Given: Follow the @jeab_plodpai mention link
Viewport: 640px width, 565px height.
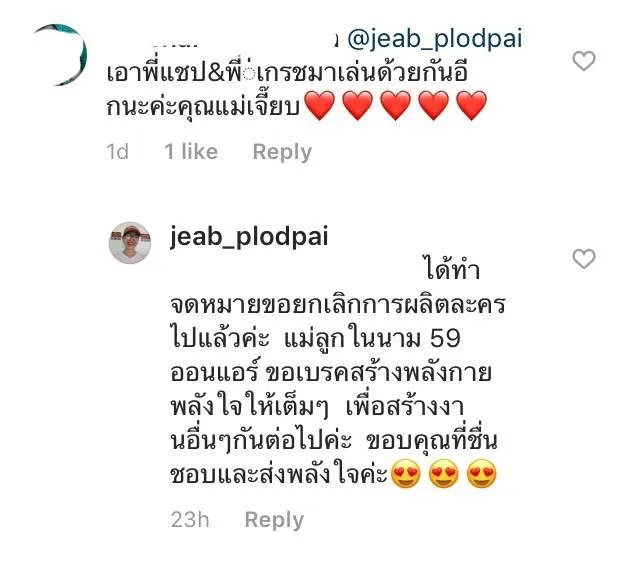Looking at the screenshot, I should [x=435, y=40].
